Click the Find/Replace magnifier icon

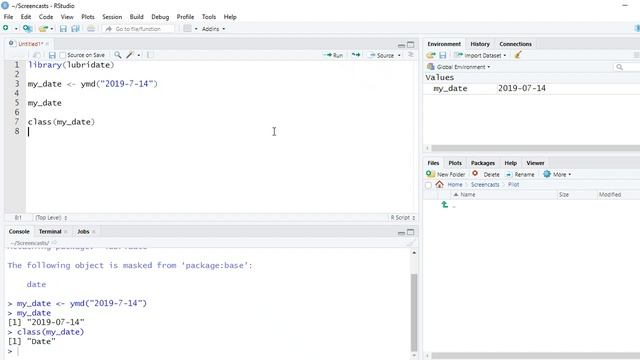[118, 55]
